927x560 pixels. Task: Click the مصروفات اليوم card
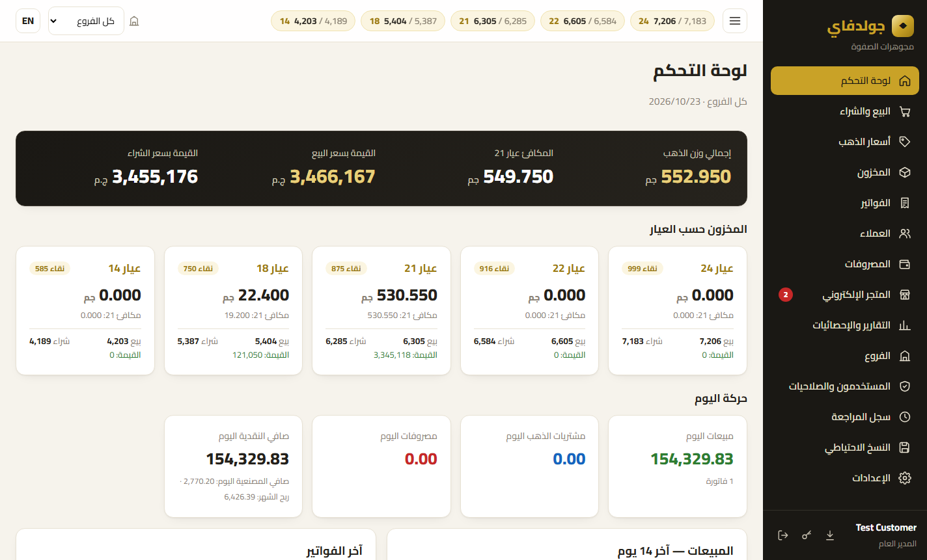coord(381,467)
